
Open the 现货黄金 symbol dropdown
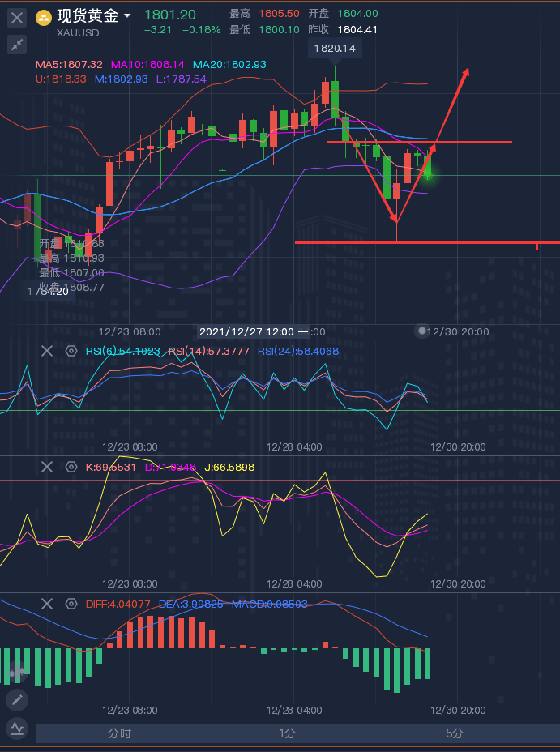tap(127, 16)
